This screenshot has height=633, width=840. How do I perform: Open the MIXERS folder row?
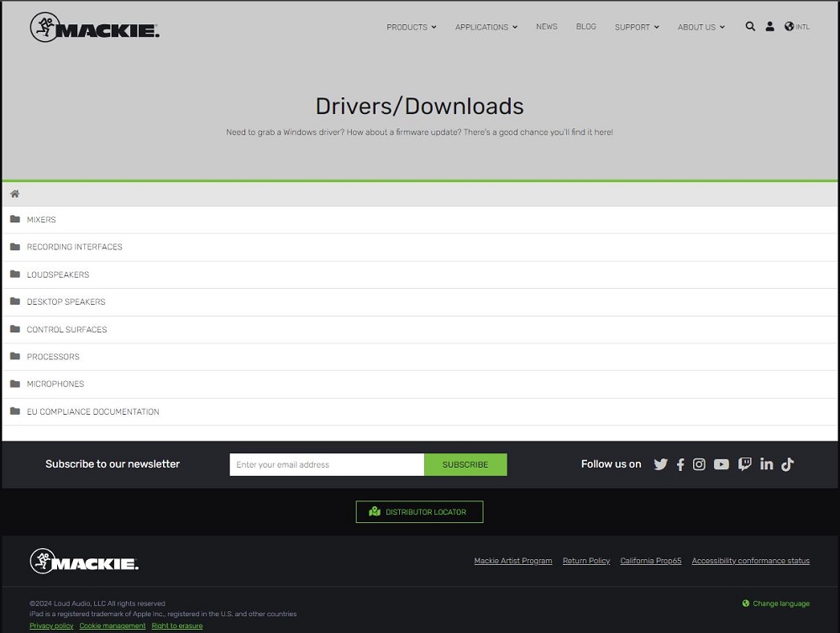pos(419,220)
